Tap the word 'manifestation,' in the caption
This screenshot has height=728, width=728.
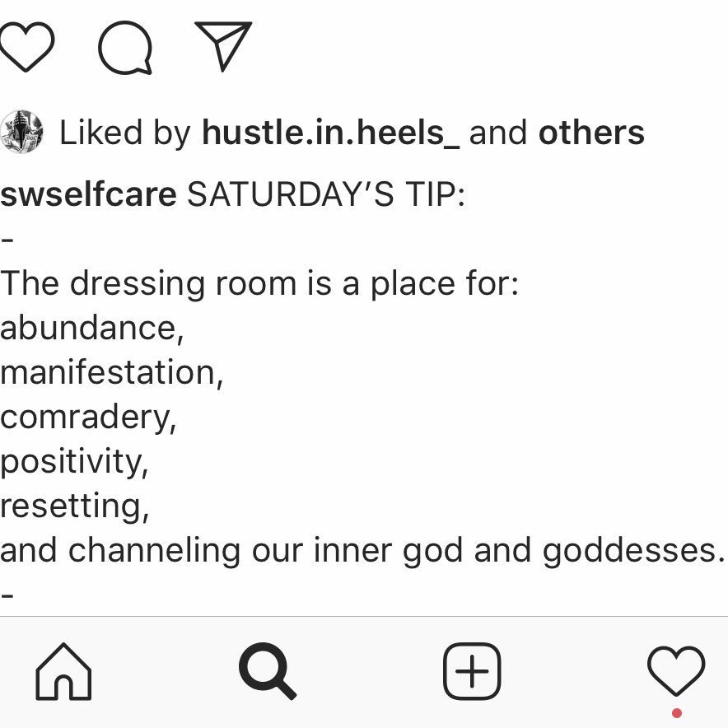pyautogui.click(x=111, y=372)
